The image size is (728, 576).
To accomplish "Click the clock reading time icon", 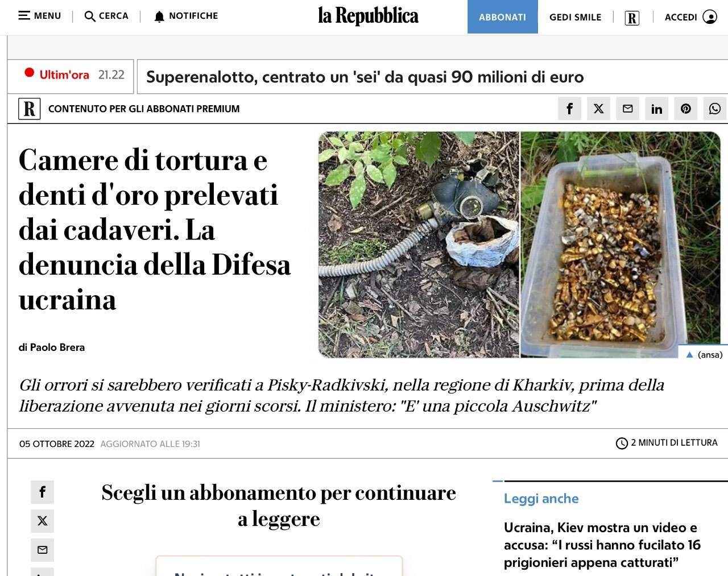I will tap(622, 443).
